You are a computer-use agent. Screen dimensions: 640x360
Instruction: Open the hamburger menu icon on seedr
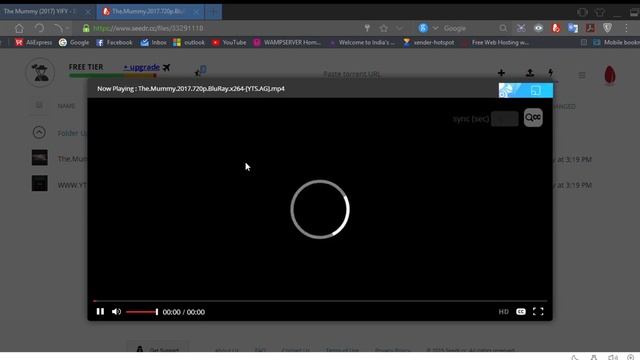click(582, 75)
